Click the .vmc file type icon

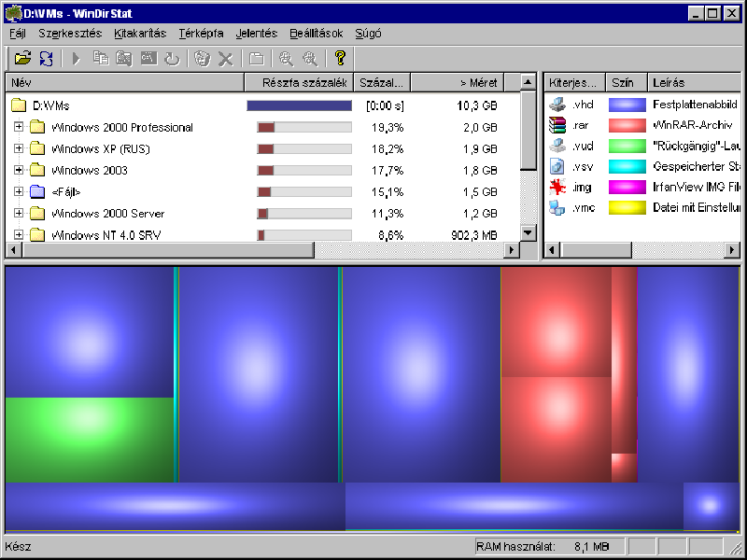(557, 207)
